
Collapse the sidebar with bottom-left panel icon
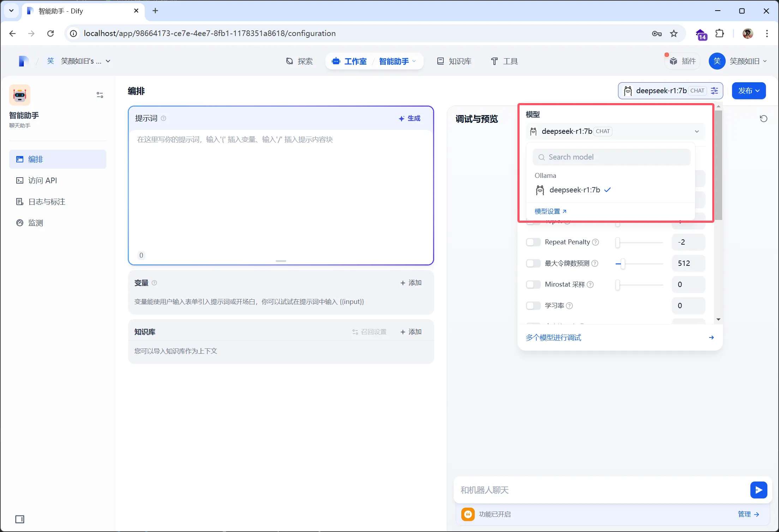point(20,519)
